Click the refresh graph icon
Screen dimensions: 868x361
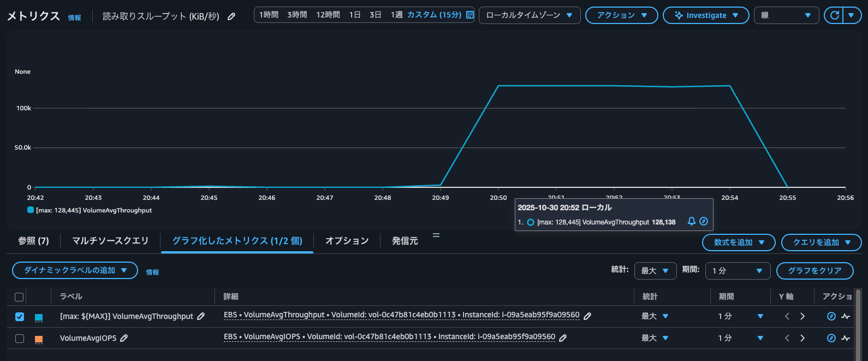click(x=834, y=15)
